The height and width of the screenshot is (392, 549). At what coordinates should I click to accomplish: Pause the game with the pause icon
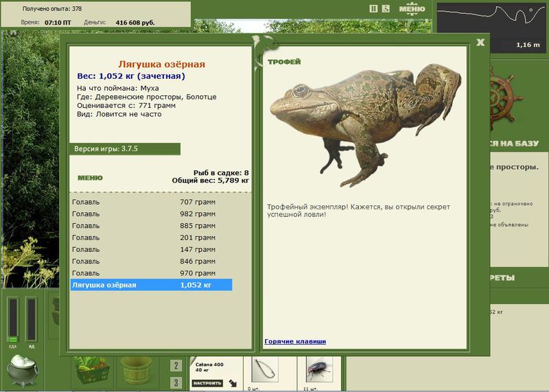coord(373,9)
